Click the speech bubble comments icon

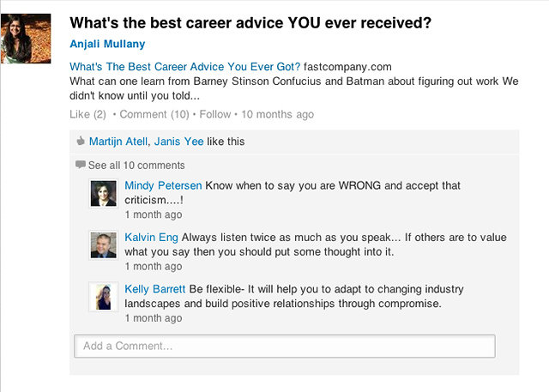coord(81,165)
